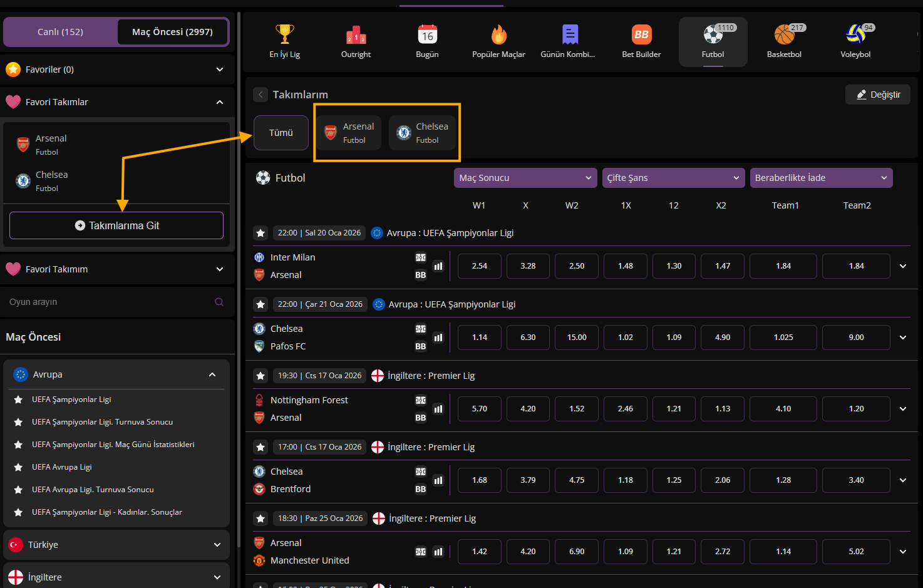
Task: Toggle star for UEFA Avrupa Ligi. Turnuva Sonucu
Action: tap(18, 490)
